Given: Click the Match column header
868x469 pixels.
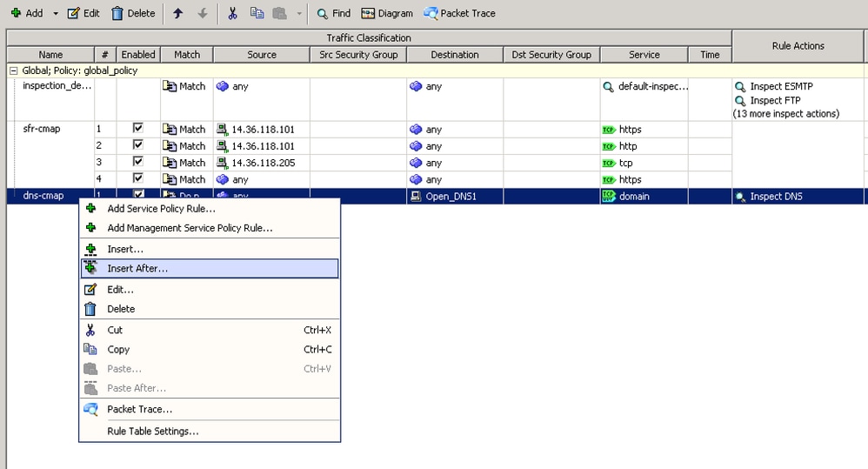Looking at the screenshot, I should [187, 55].
